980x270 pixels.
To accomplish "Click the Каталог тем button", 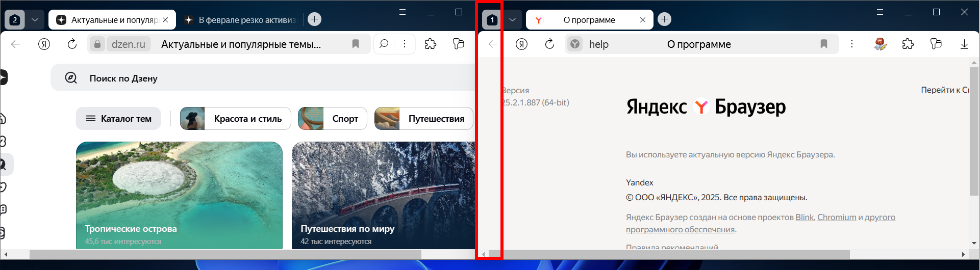I will point(118,119).
